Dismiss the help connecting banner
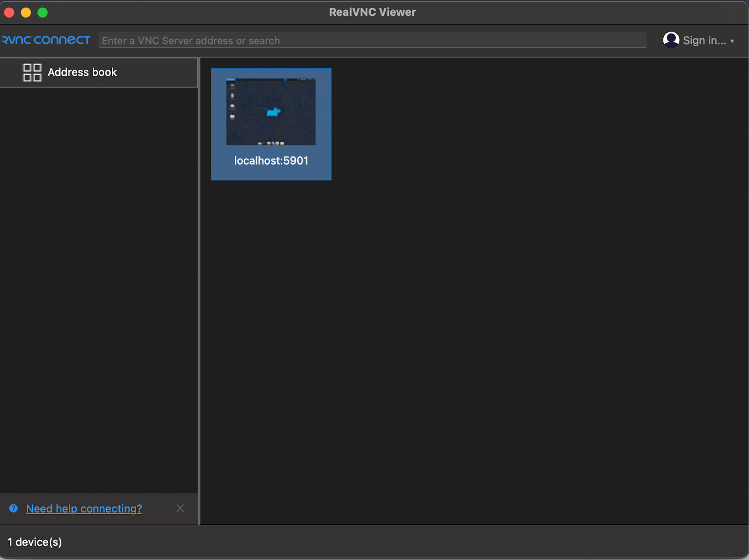 click(180, 509)
